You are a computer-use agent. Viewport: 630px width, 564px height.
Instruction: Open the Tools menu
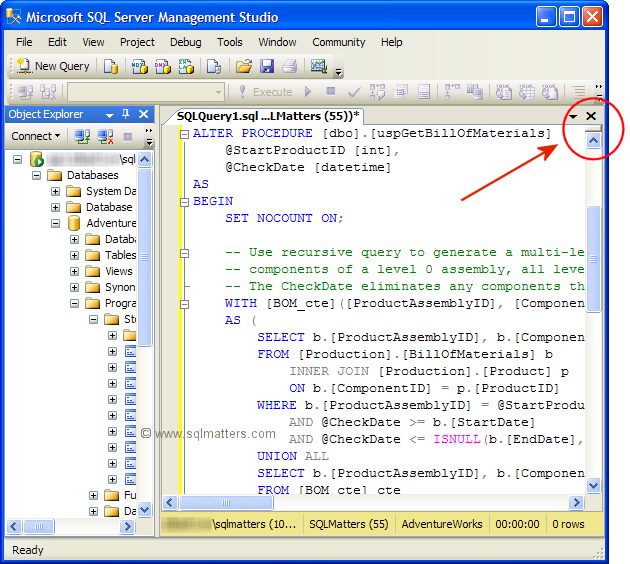230,42
